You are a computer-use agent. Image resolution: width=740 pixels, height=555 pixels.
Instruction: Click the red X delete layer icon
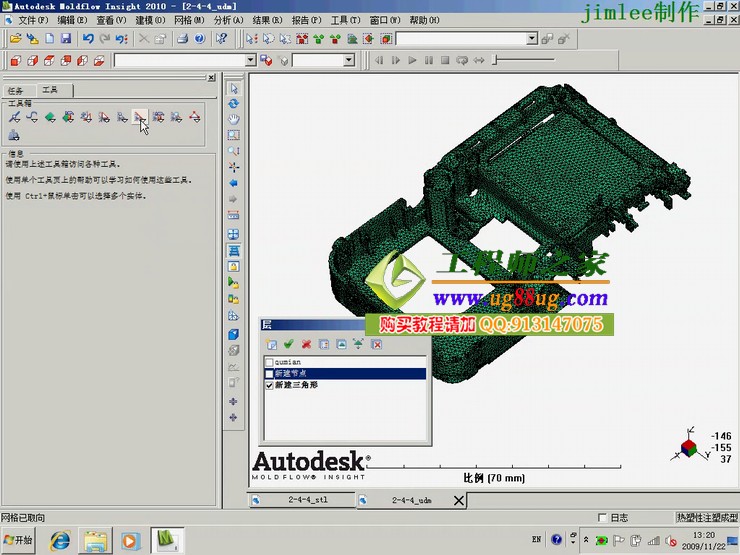click(306, 344)
